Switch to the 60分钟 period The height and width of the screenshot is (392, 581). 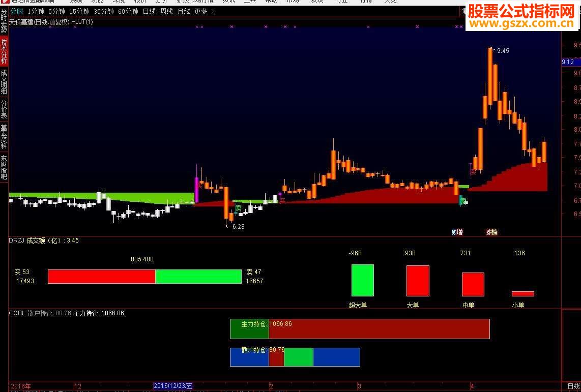(128, 12)
